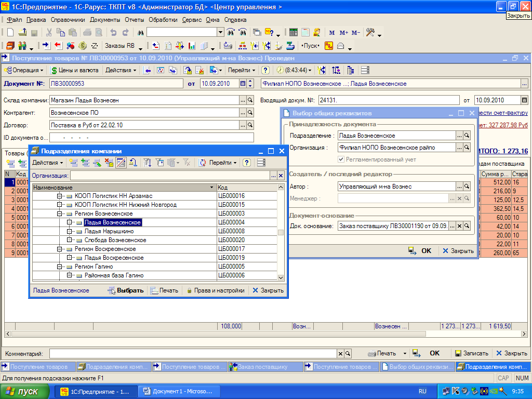The height and width of the screenshot is (399, 532).
Task: Click Права и настройки button
Action: 216,290
